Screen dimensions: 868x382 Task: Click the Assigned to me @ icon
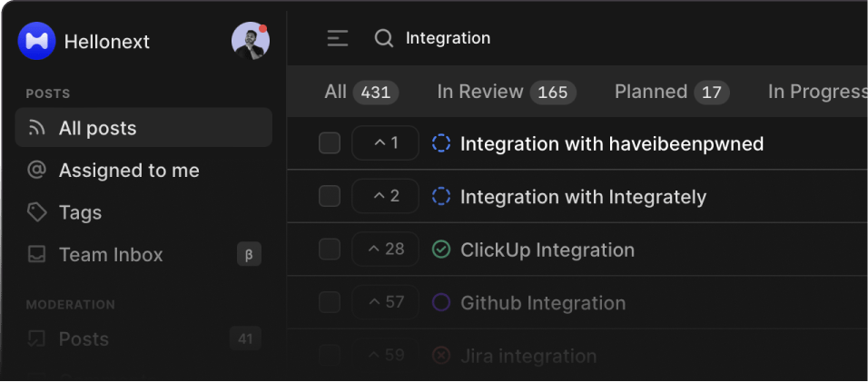pyautogui.click(x=36, y=171)
